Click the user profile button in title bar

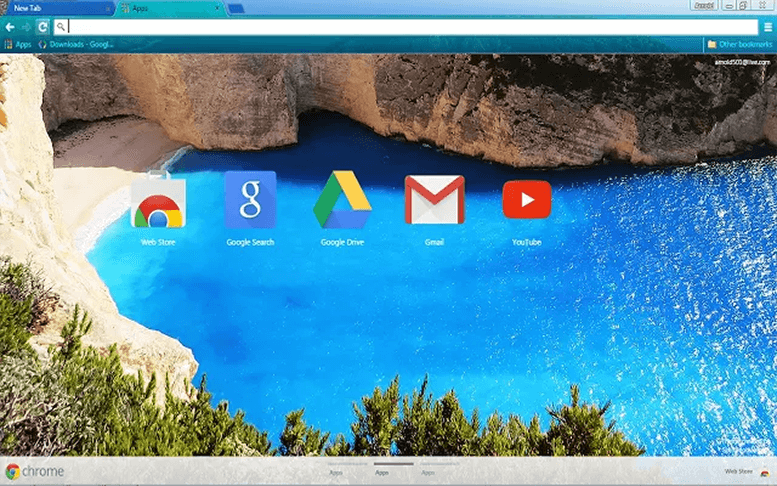point(704,5)
